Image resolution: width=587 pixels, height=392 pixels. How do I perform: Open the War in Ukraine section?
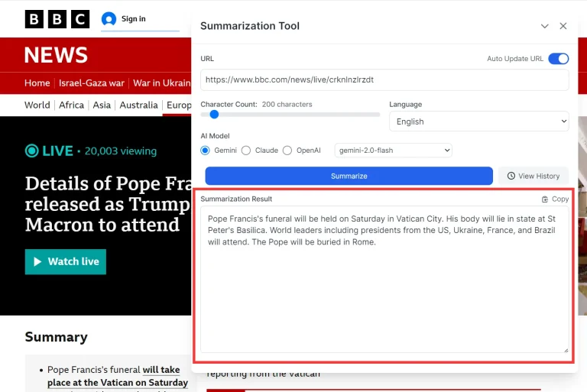click(162, 83)
